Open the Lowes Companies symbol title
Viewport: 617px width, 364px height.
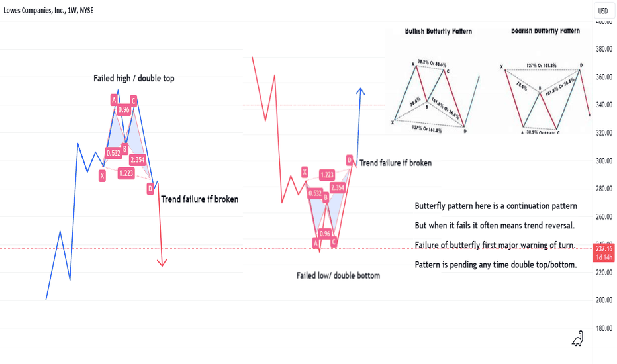(48, 10)
